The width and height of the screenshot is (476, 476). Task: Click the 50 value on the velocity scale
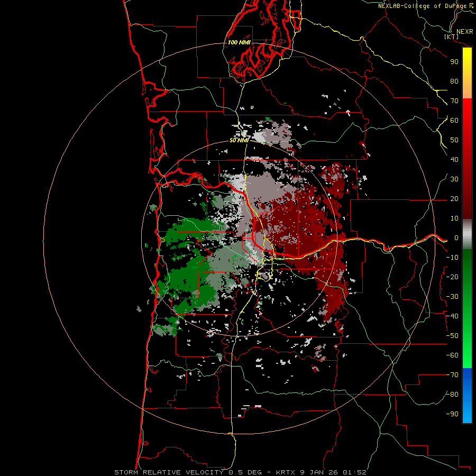point(454,140)
